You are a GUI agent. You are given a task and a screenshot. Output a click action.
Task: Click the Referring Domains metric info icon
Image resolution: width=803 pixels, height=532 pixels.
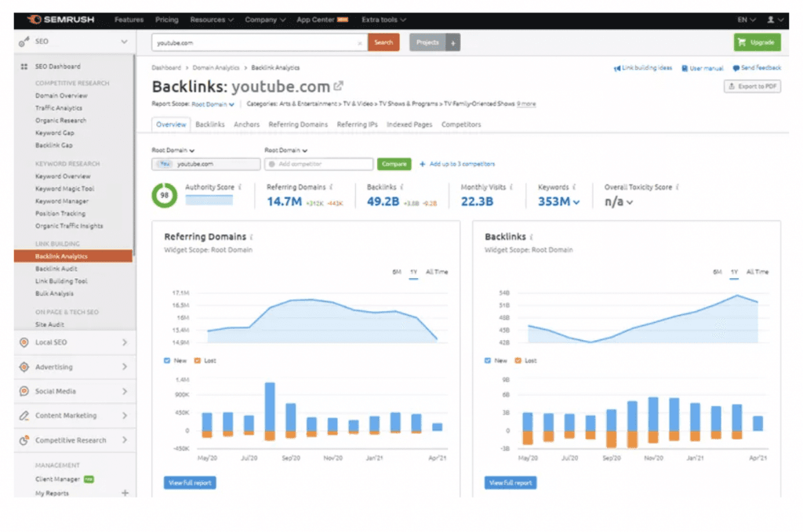point(332,187)
